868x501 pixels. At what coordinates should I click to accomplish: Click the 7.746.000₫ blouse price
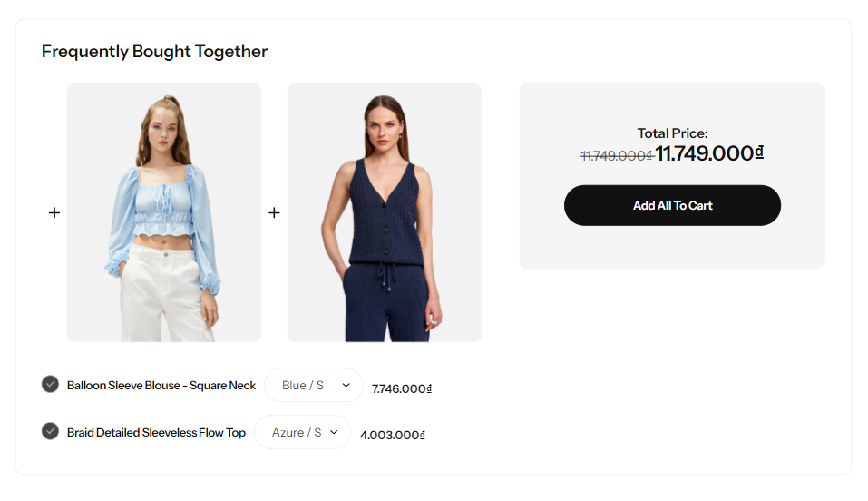(401, 389)
